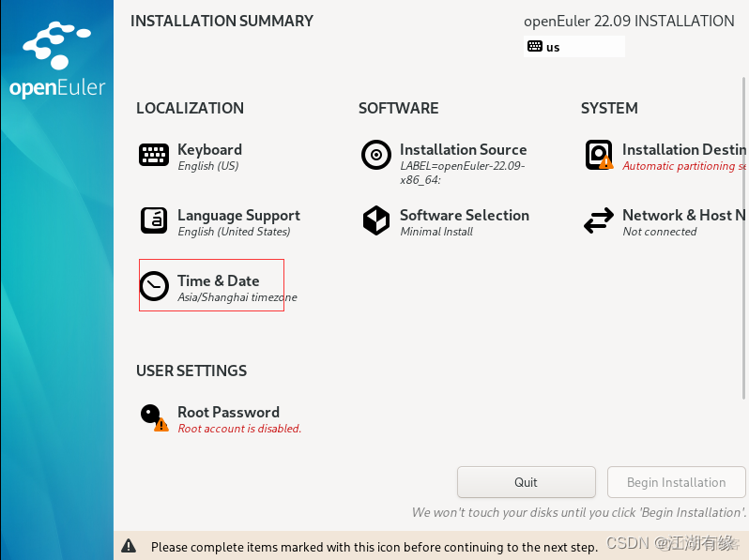The height and width of the screenshot is (560, 749).
Task: Click the 'Minimal Install' software status text
Action: coord(436,232)
